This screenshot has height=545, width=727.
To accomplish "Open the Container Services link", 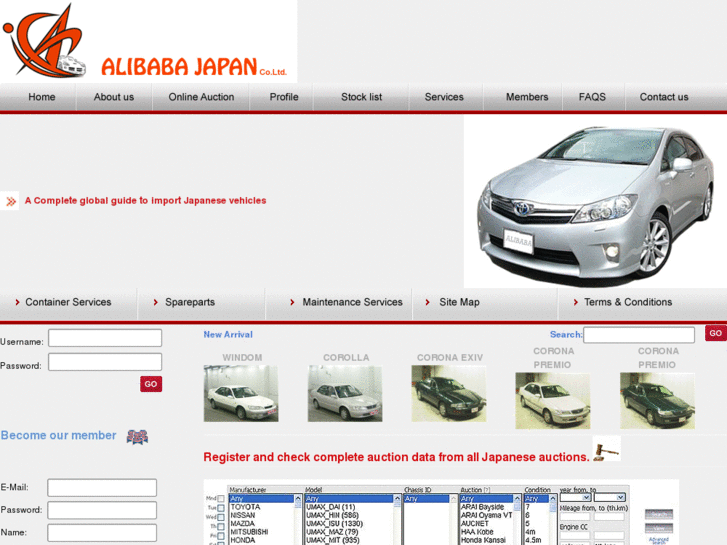I will click(x=68, y=302).
